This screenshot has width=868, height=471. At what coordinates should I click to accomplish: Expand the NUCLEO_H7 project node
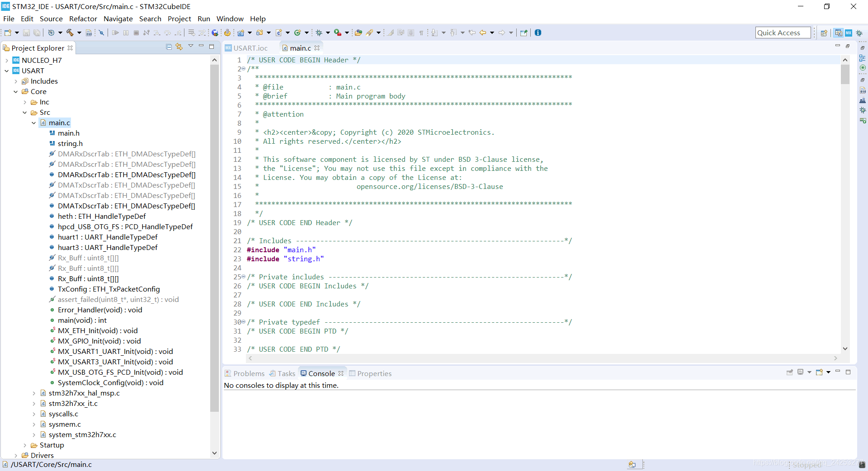pyautogui.click(x=6, y=61)
